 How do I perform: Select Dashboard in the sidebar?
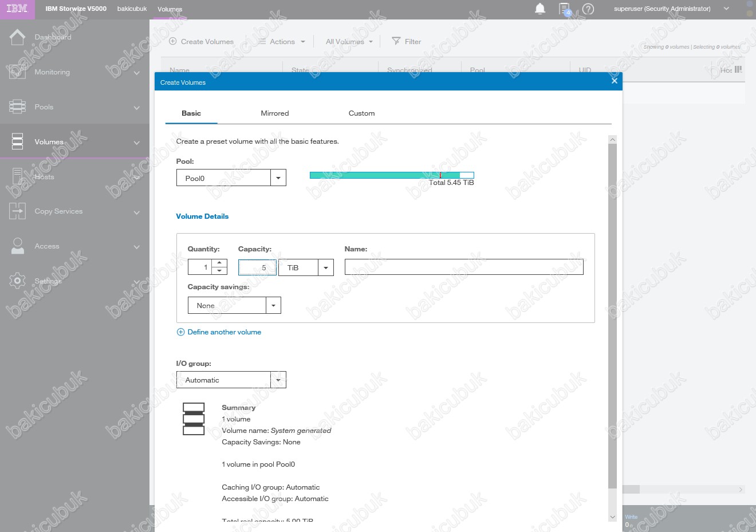pyautogui.click(x=53, y=37)
